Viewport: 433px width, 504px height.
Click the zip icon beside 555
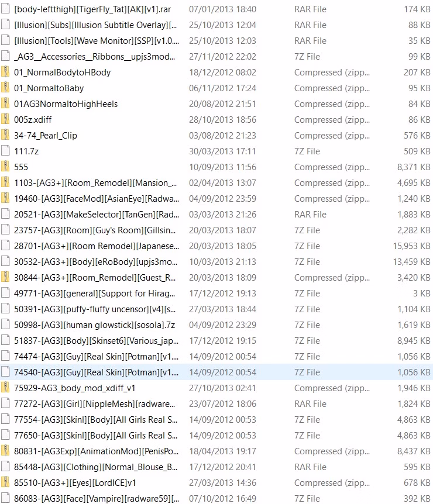[x=5, y=167]
